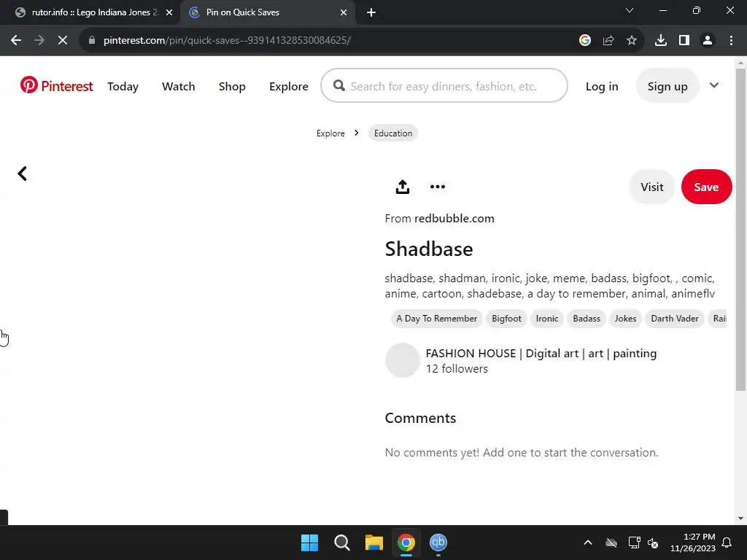Open Chrome downloads icon
The width and height of the screenshot is (747, 560).
pos(661,41)
